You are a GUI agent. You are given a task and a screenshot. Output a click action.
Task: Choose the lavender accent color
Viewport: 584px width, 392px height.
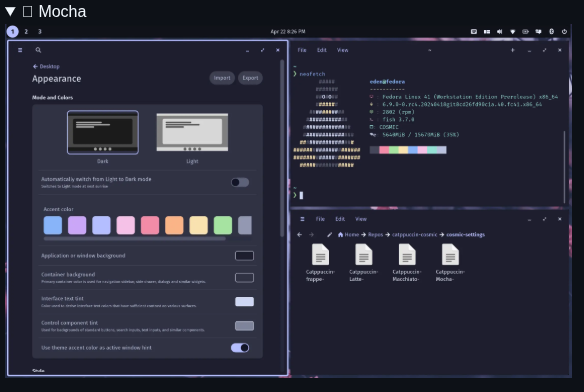click(101, 225)
